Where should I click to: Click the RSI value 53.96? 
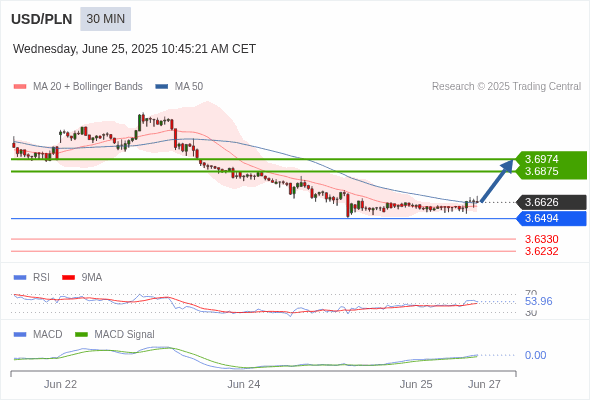pos(538,301)
